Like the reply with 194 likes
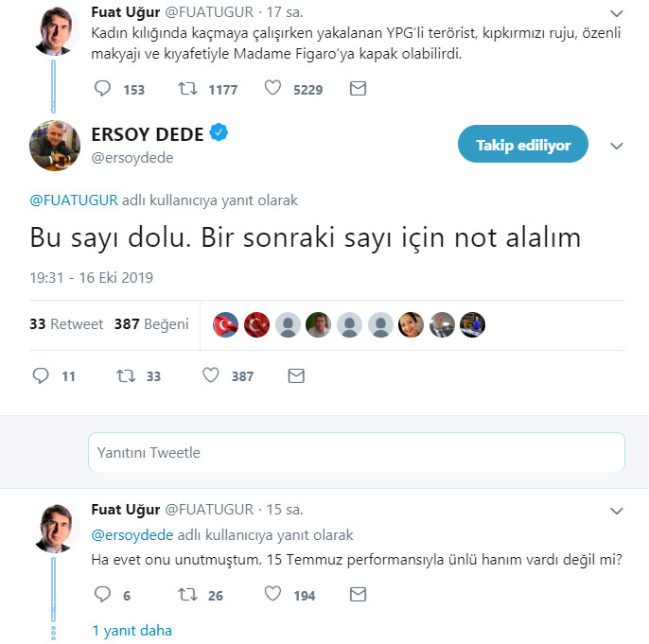649x644 pixels. point(272,595)
